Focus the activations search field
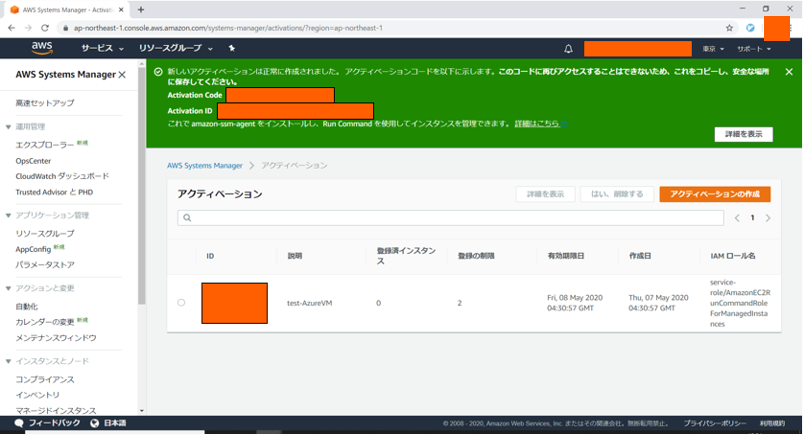 click(x=451, y=218)
